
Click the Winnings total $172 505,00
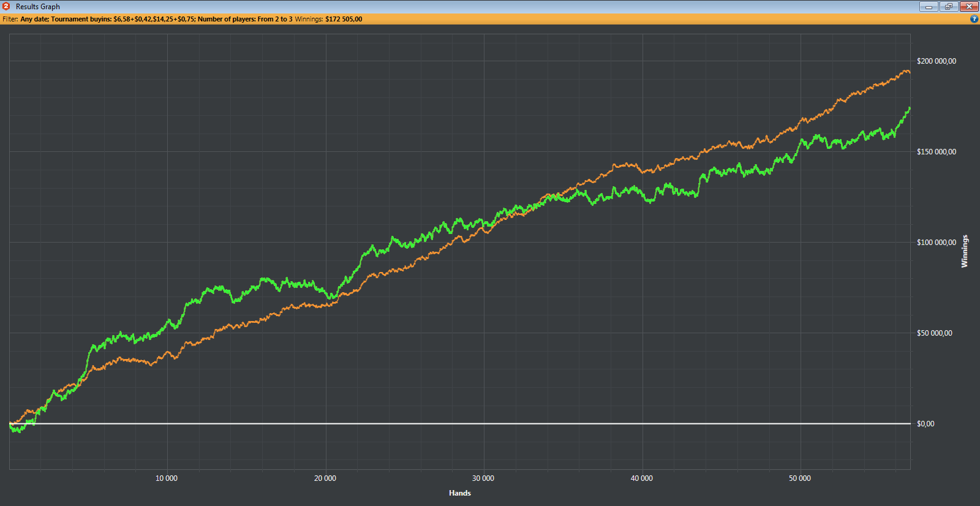(x=343, y=19)
